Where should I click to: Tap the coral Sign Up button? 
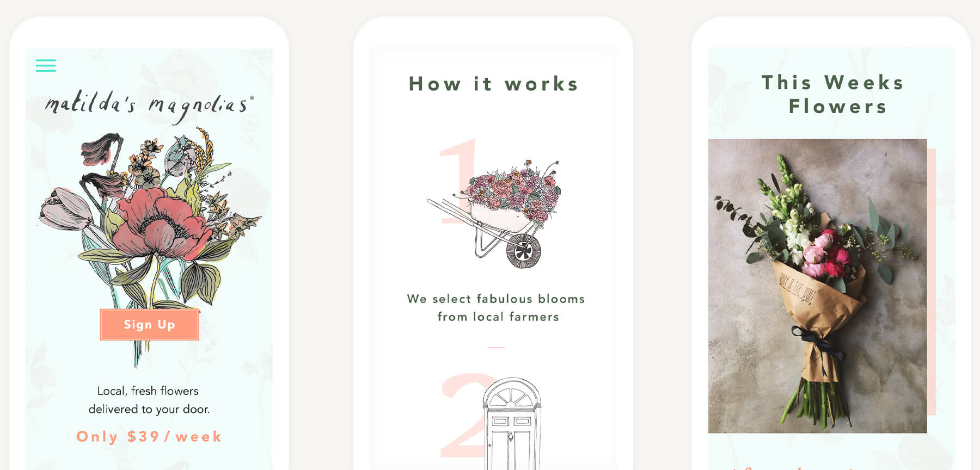(x=149, y=325)
